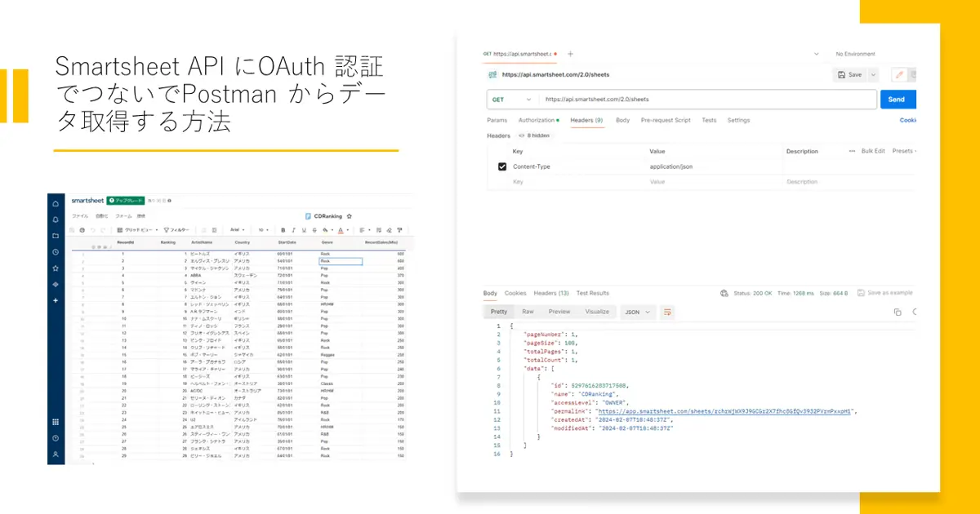Toggle word wrap in Postman response
Viewport: 980px width, 514px height.
click(668, 312)
